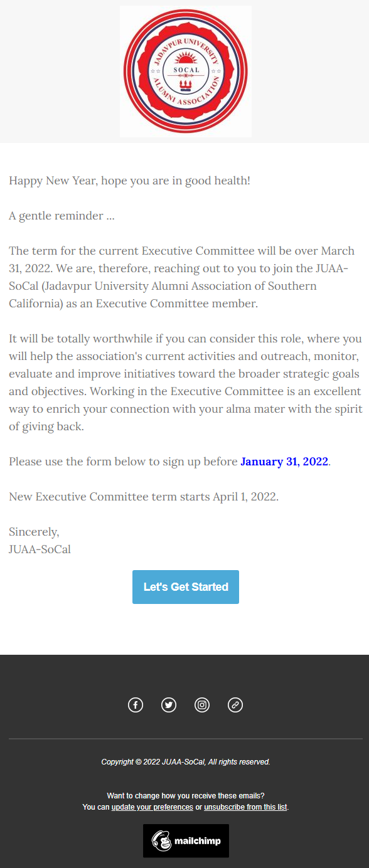Viewport: 369px width, 868px height.
Task: Click the Mailchimp monkey mascot icon
Action: point(161,841)
